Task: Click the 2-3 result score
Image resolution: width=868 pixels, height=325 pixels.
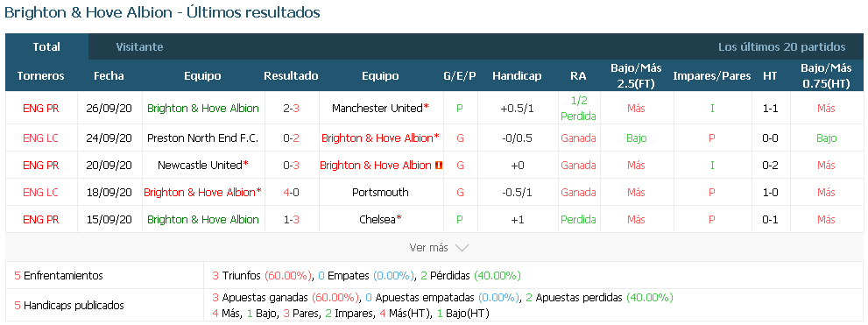Action: click(x=291, y=109)
